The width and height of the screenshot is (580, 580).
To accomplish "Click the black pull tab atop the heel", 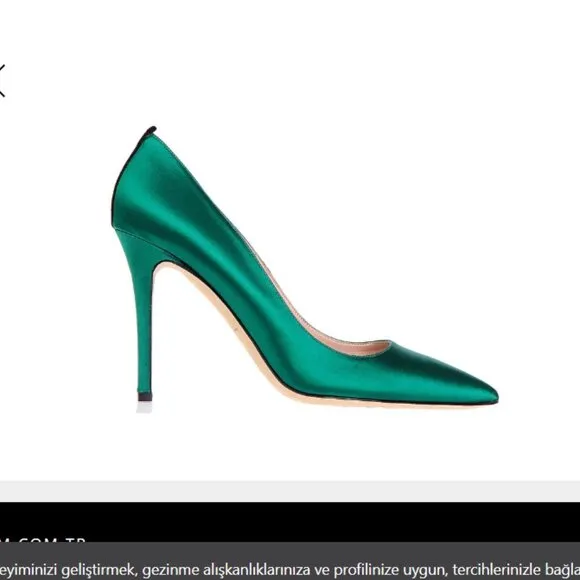I will pyautogui.click(x=149, y=131).
